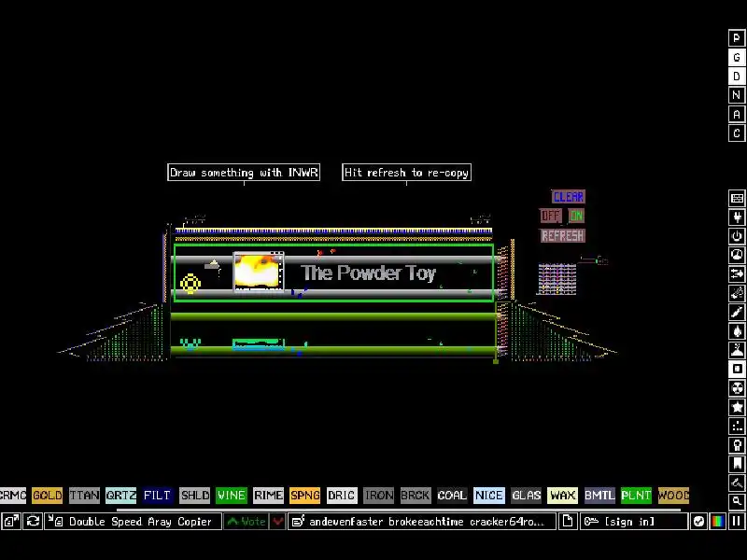Open the Liquids category droplet icon
Screen dimensions: 747x560
point(737,331)
